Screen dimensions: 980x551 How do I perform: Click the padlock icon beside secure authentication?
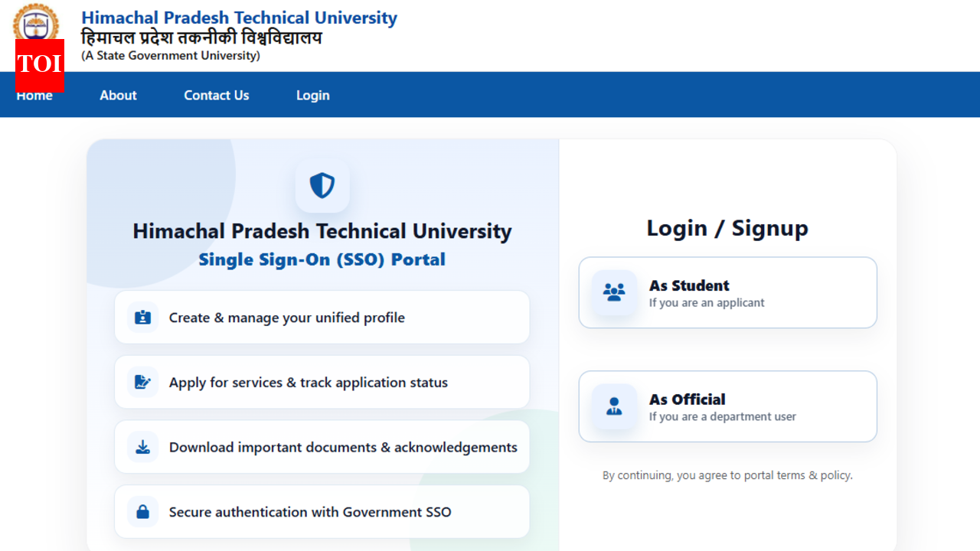(x=142, y=511)
